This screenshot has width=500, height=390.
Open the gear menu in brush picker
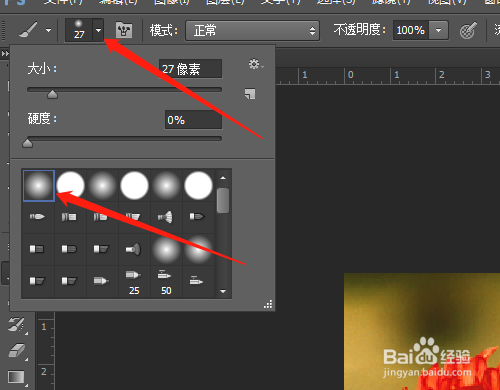pos(255,64)
